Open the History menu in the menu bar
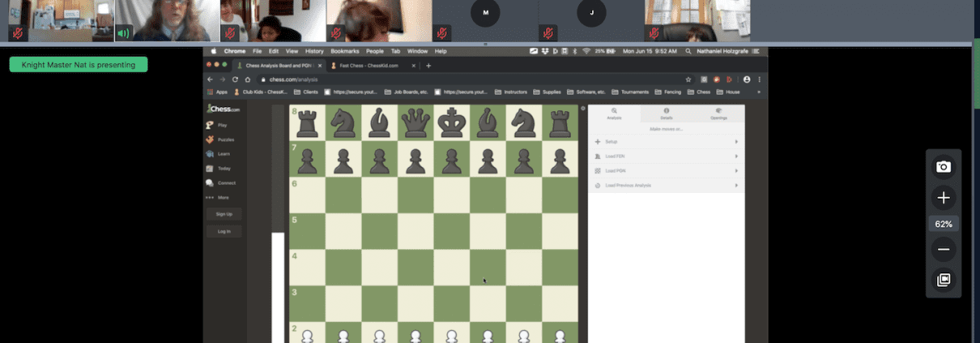 click(314, 51)
